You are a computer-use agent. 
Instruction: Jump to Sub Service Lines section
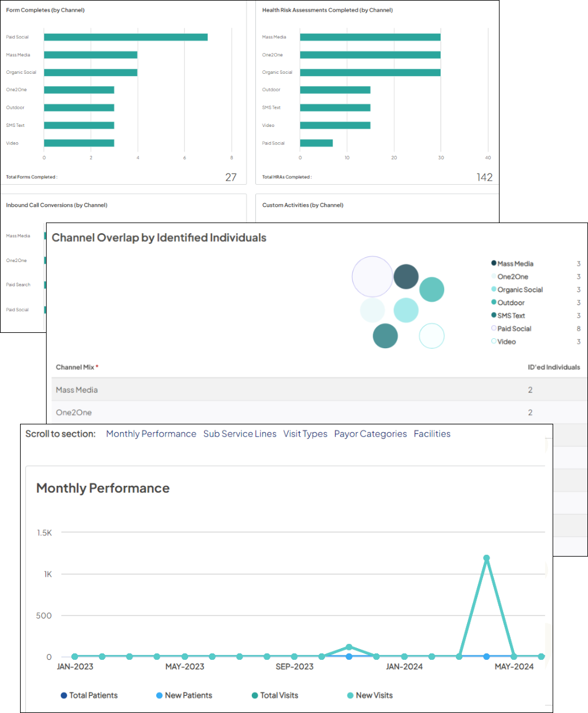coord(239,434)
